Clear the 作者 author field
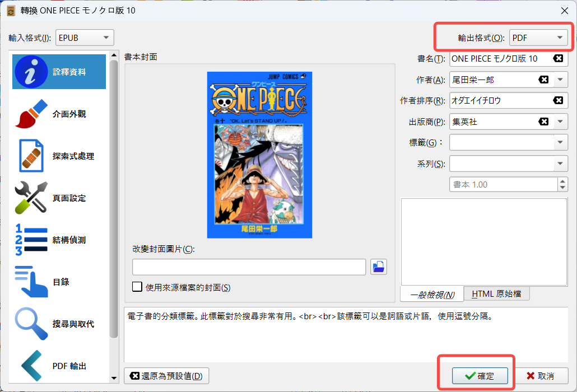Screen dimensions: 577x392 click(x=543, y=80)
